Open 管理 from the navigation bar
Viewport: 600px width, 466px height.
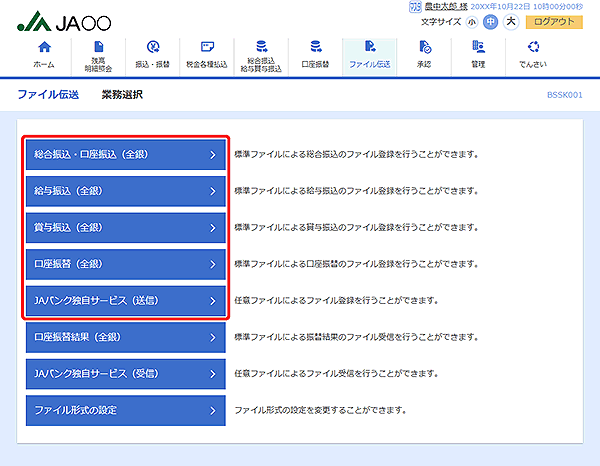tap(478, 57)
